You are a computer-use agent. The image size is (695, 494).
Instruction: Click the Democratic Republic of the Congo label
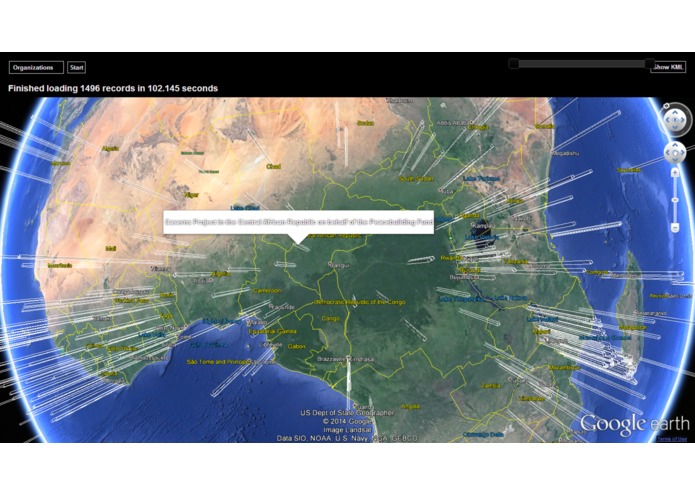[x=359, y=302]
